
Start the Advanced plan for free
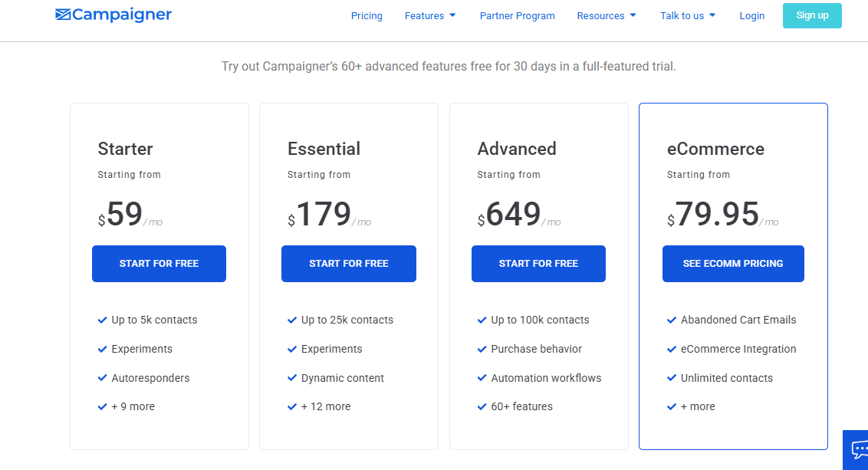(538, 264)
